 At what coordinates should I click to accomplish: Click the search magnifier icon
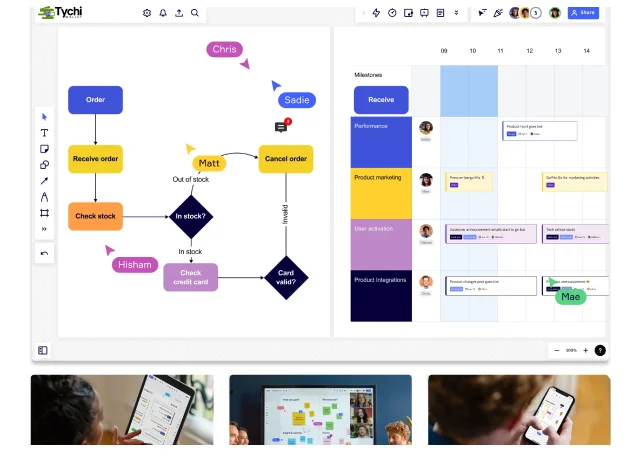pos(195,13)
